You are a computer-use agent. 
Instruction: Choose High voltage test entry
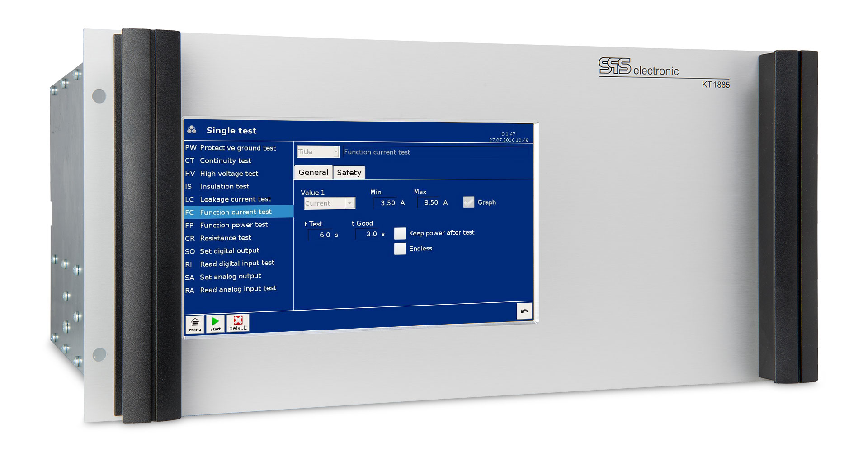(229, 174)
